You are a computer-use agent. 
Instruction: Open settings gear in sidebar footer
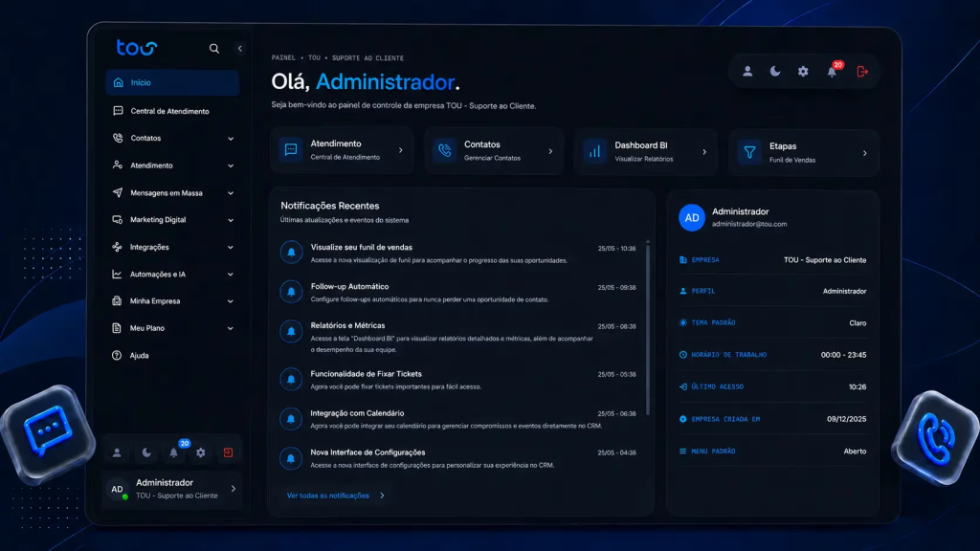(201, 452)
